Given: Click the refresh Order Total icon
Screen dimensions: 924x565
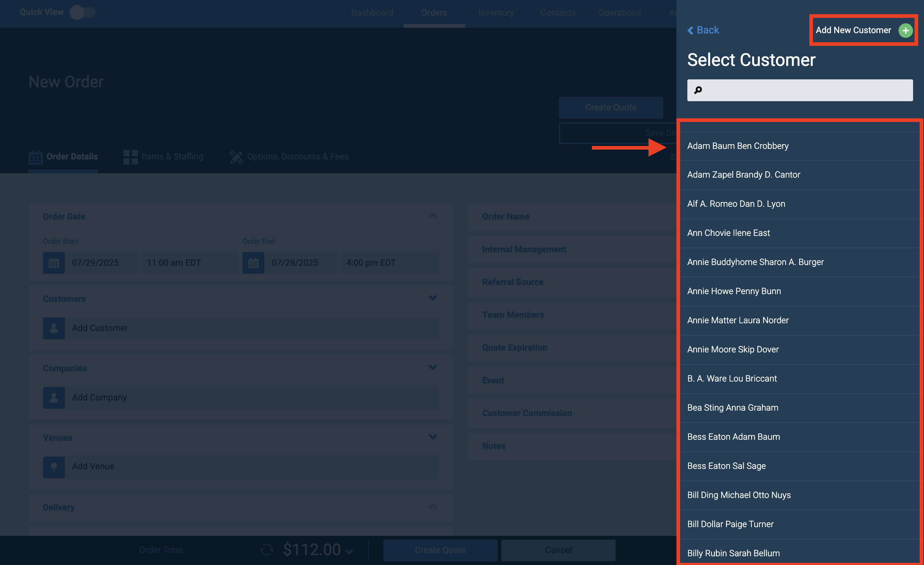Looking at the screenshot, I should tap(267, 550).
